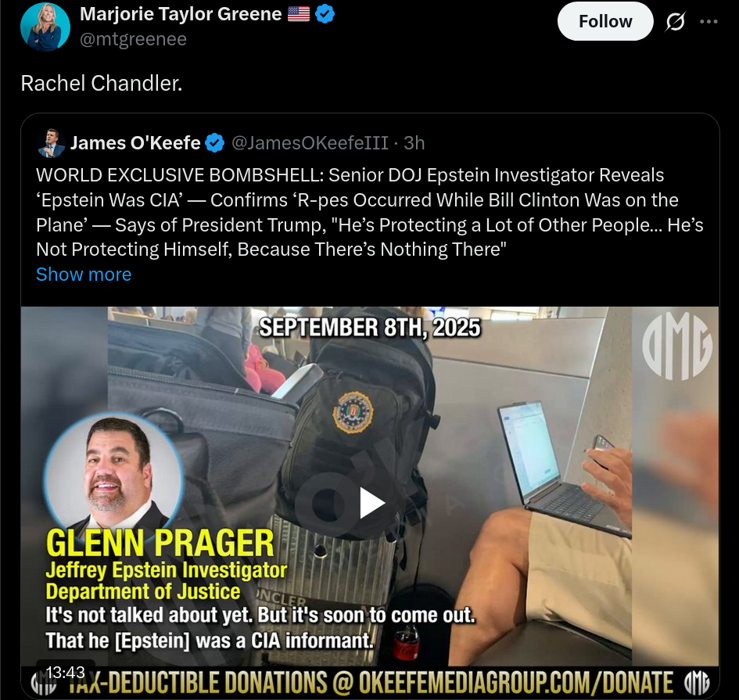Play the video with center play button

tap(371, 503)
